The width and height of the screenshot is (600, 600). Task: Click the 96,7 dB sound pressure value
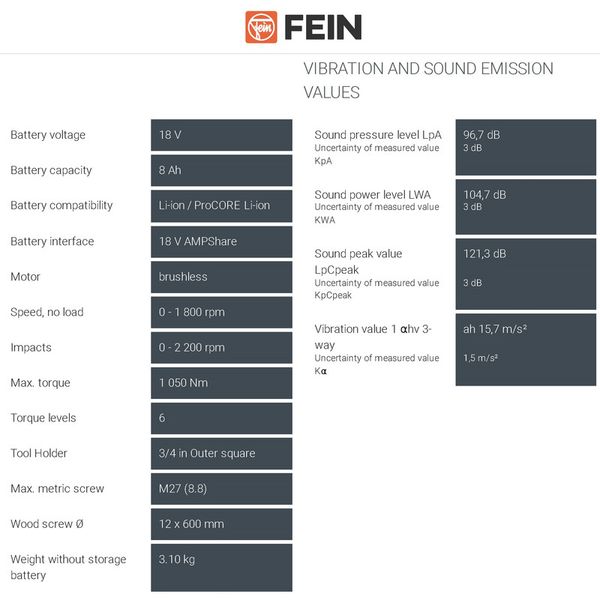484,133
